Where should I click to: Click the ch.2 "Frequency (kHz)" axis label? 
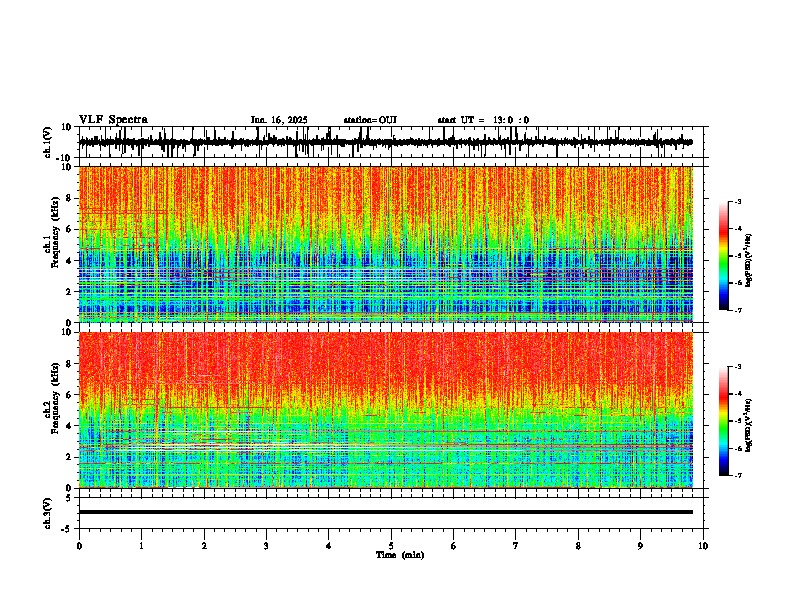click(56, 398)
